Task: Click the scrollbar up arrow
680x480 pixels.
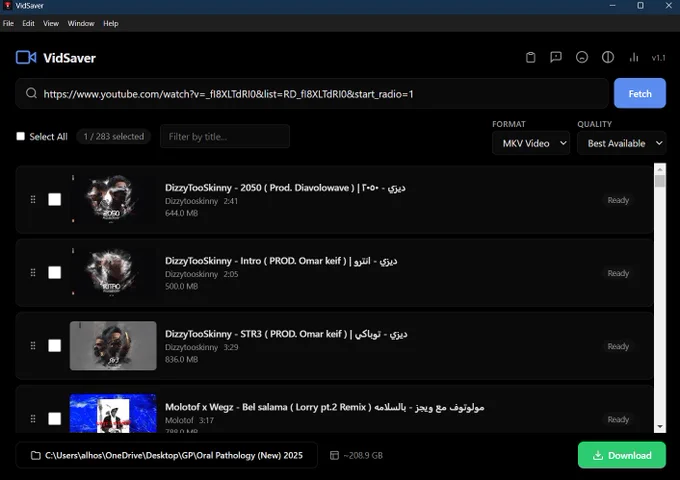Action: coord(660,169)
